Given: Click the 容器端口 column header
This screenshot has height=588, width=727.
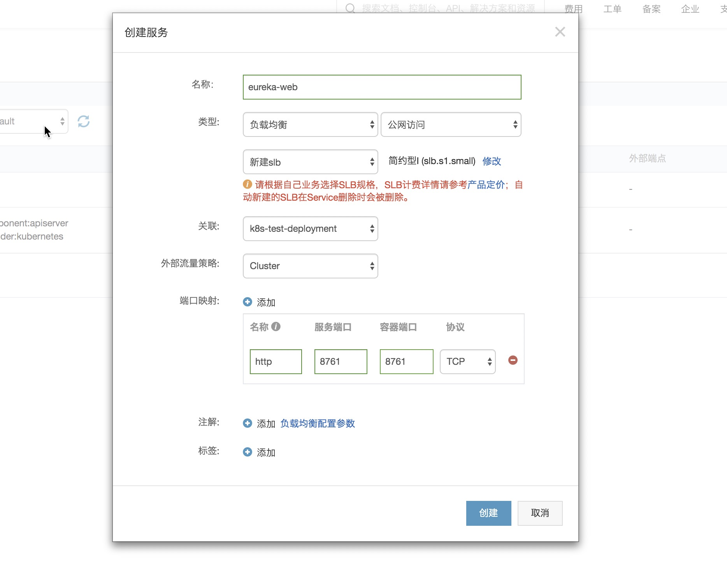Looking at the screenshot, I should click(399, 327).
